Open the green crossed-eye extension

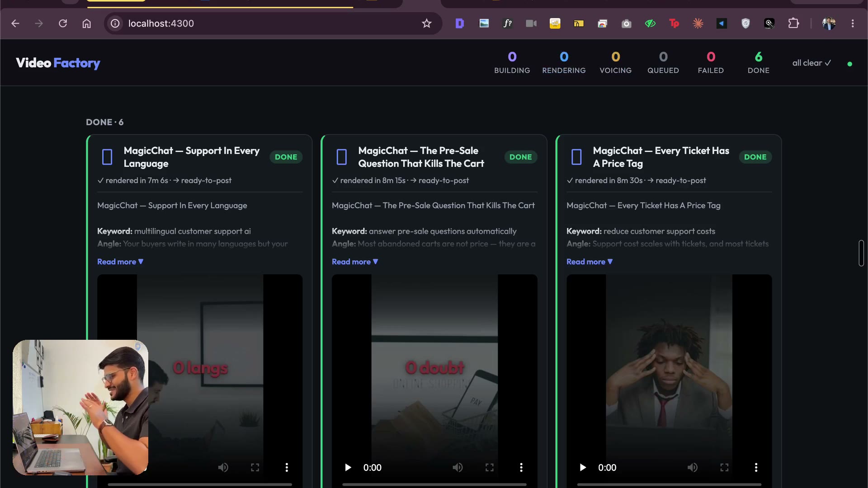point(650,23)
